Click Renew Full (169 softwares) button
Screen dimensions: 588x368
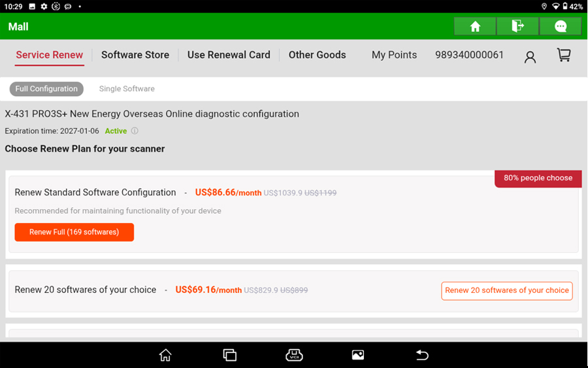[74, 232]
